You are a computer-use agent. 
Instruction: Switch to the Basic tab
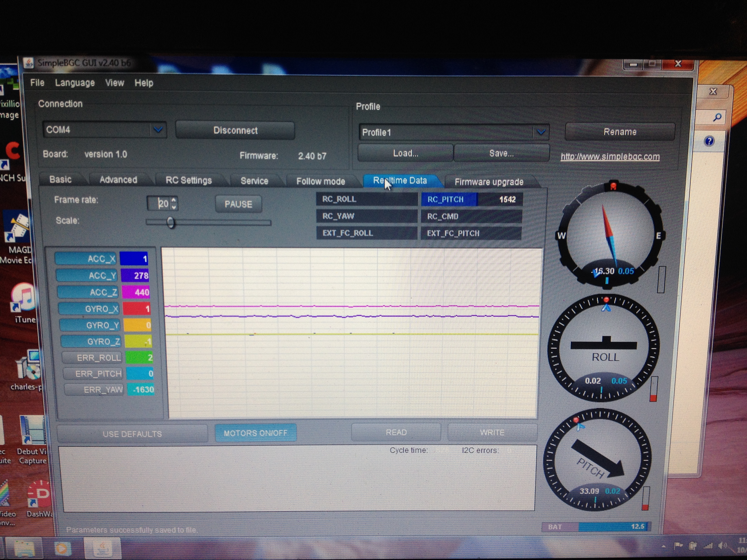(60, 179)
